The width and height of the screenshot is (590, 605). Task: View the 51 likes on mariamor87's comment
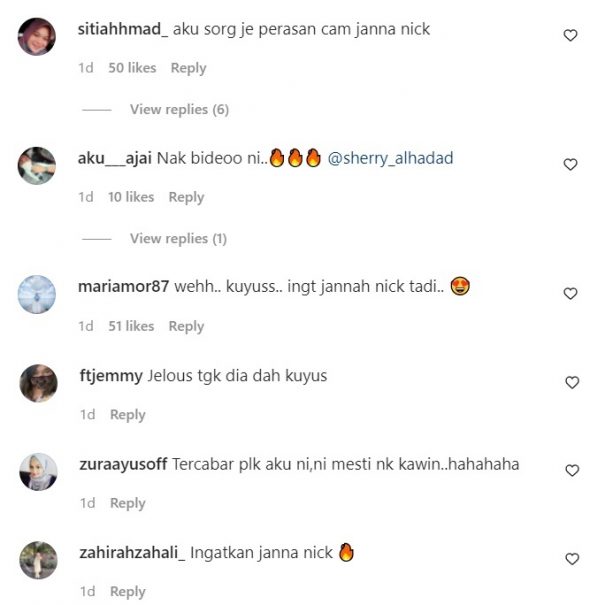point(131,326)
